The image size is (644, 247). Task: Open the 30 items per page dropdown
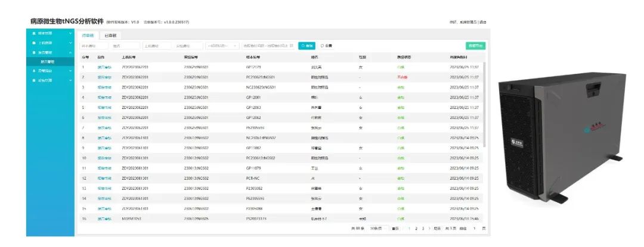[x=376, y=229]
